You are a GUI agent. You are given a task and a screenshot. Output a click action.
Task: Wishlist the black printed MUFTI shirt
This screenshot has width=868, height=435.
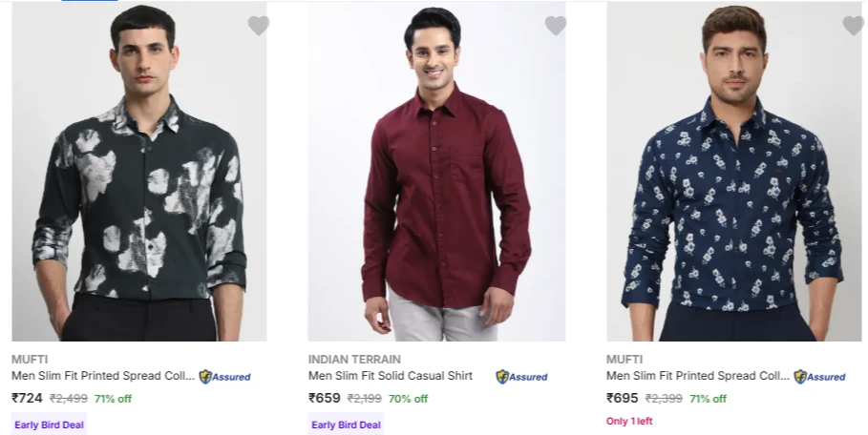(x=259, y=26)
